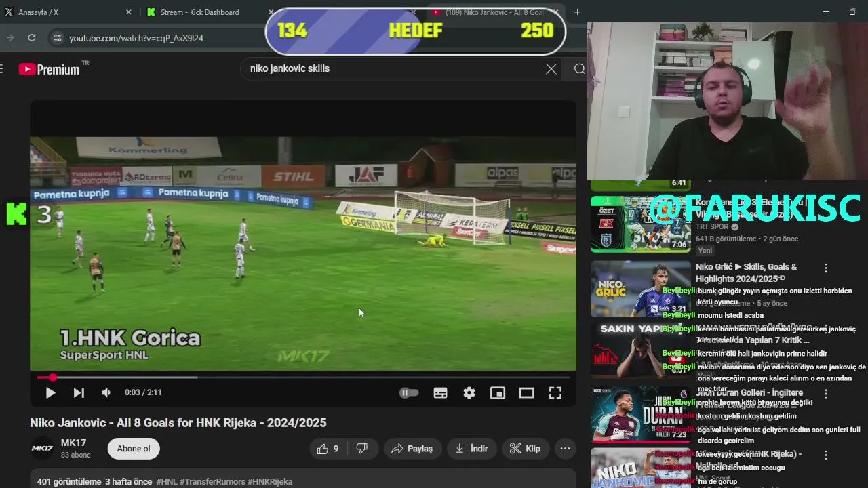This screenshot has width=868, height=488.
Task: Open the SAKIN YAPMA video thumbnail
Action: [641, 350]
